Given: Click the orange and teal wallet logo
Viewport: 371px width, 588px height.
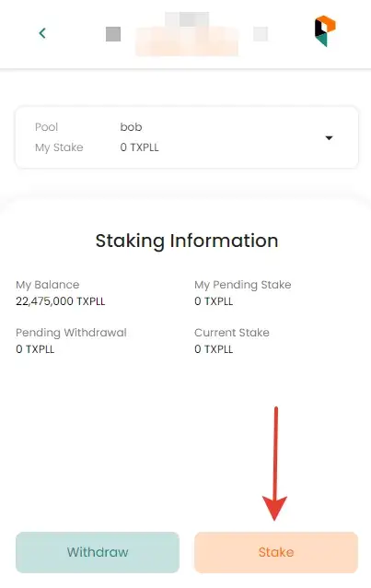Looking at the screenshot, I should pos(325,30).
